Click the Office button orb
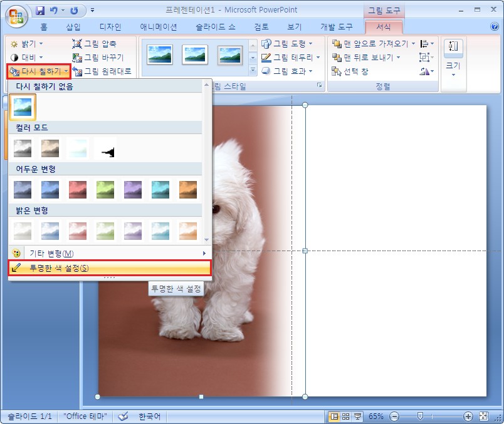This screenshot has width=504, height=424. coord(16,16)
